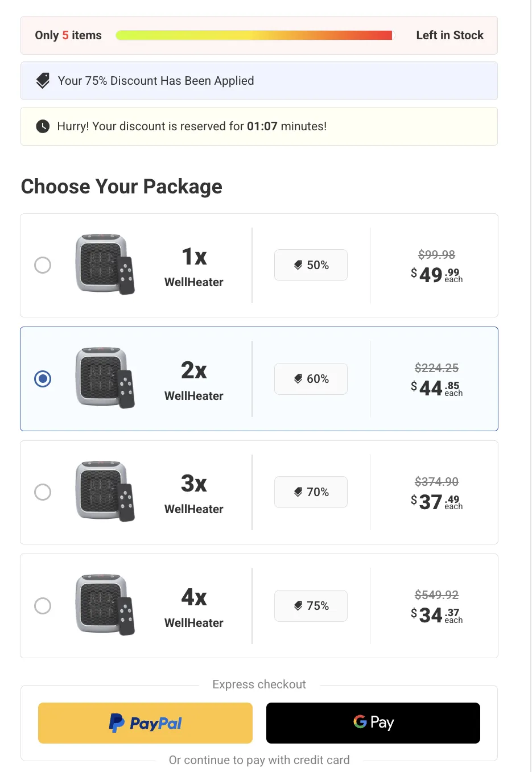Screen dimensions: 532x772
Task: Click the 75% discount badge
Action: pos(311,605)
